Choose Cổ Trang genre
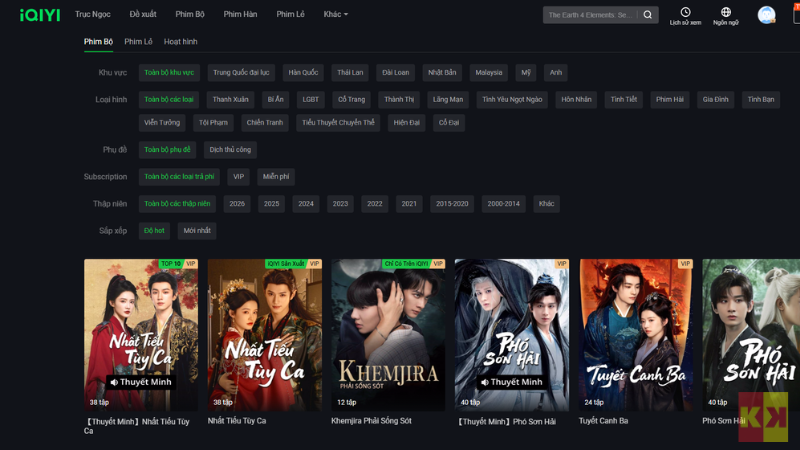Screen dimensions: 800x450 tap(352, 99)
